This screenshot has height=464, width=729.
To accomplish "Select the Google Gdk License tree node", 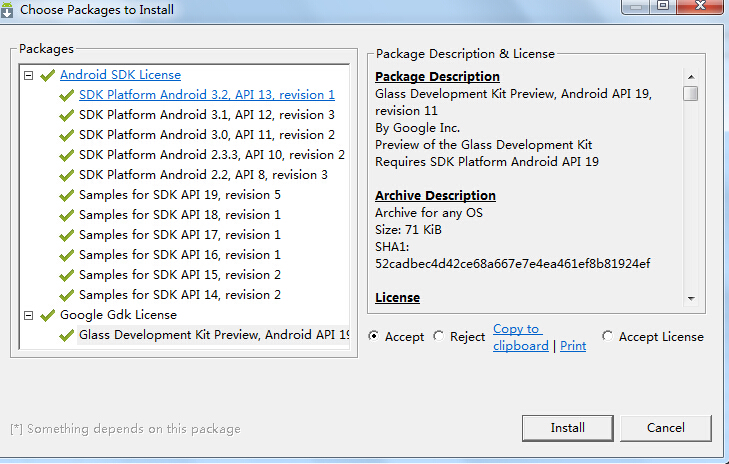I will (119, 315).
